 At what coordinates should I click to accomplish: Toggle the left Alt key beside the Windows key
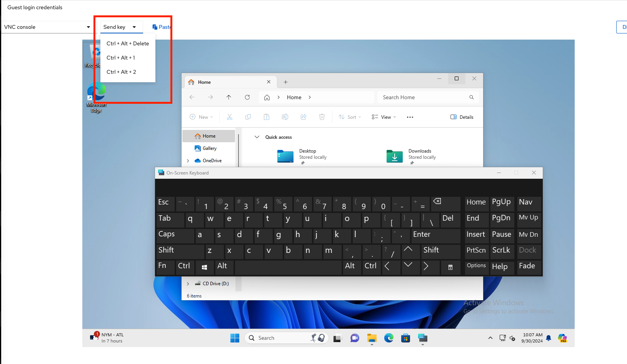click(x=224, y=267)
